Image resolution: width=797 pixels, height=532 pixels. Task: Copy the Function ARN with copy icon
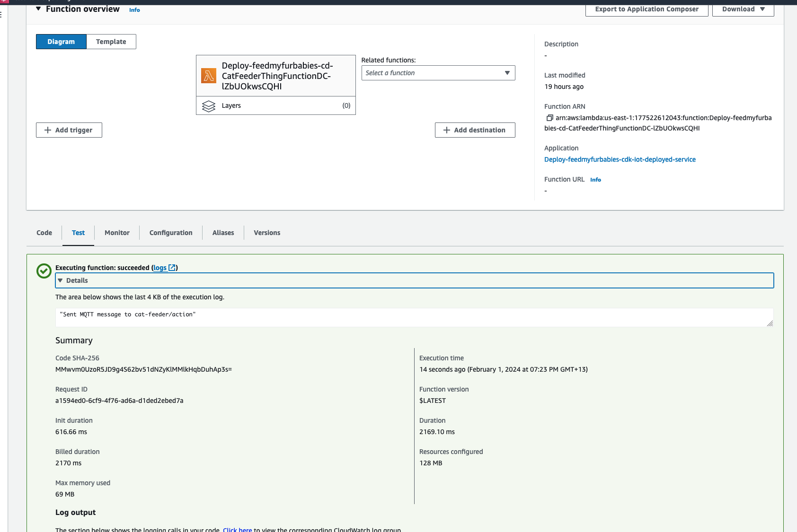[x=549, y=118]
